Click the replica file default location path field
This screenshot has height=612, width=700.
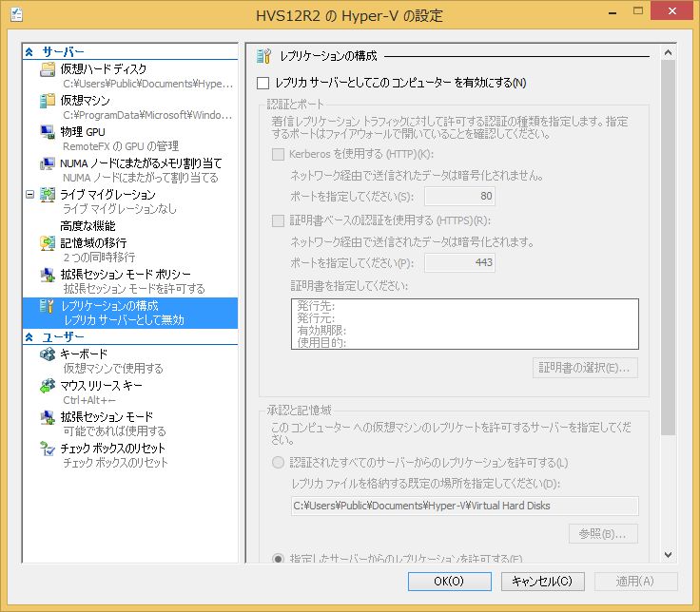(465, 506)
